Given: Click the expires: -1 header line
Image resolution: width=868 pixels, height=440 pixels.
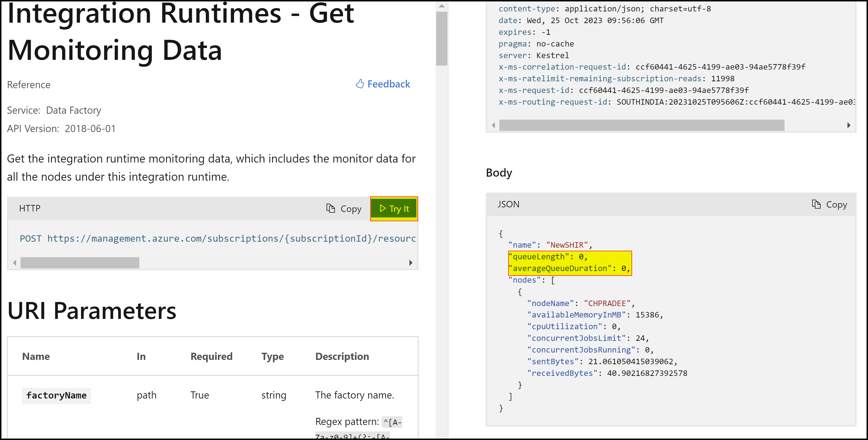Looking at the screenshot, I should click(524, 32).
